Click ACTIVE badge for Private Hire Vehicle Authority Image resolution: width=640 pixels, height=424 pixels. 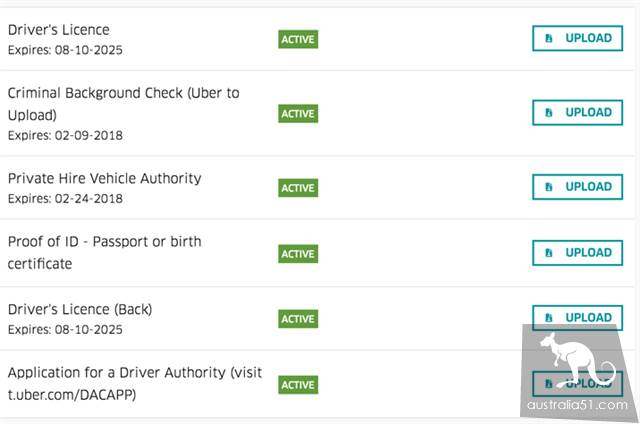pyautogui.click(x=297, y=188)
